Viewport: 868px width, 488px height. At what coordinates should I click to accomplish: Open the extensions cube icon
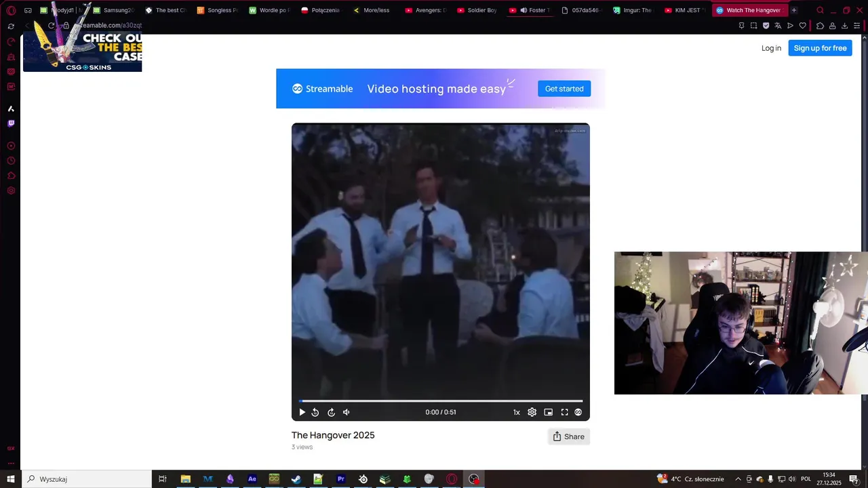click(820, 26)
